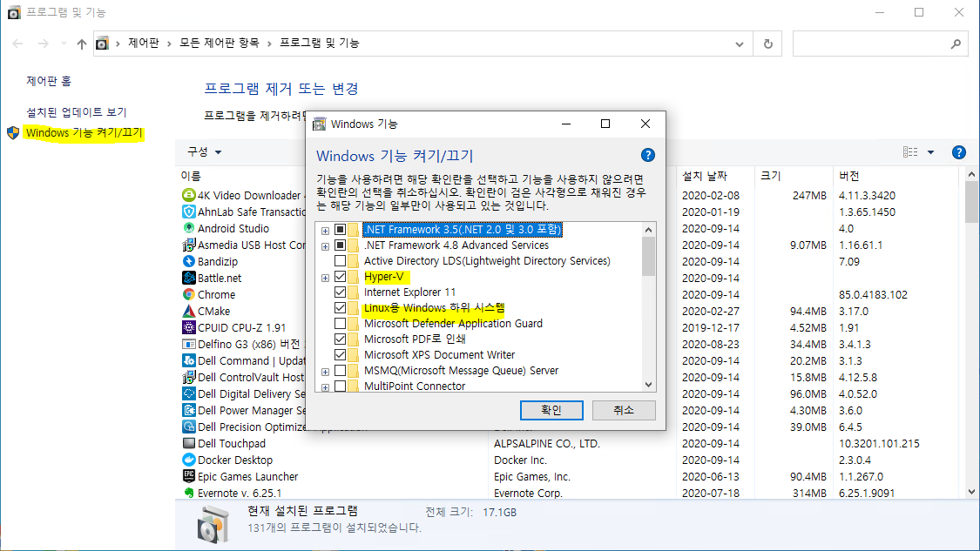This screenshot has height=551, width=980.
Task: Click the Evernote elephant icon
Action: pyautogui.click(x=189, y=493)
